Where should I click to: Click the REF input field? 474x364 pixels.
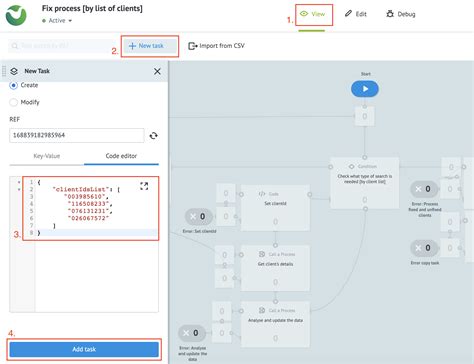point(77,135)
